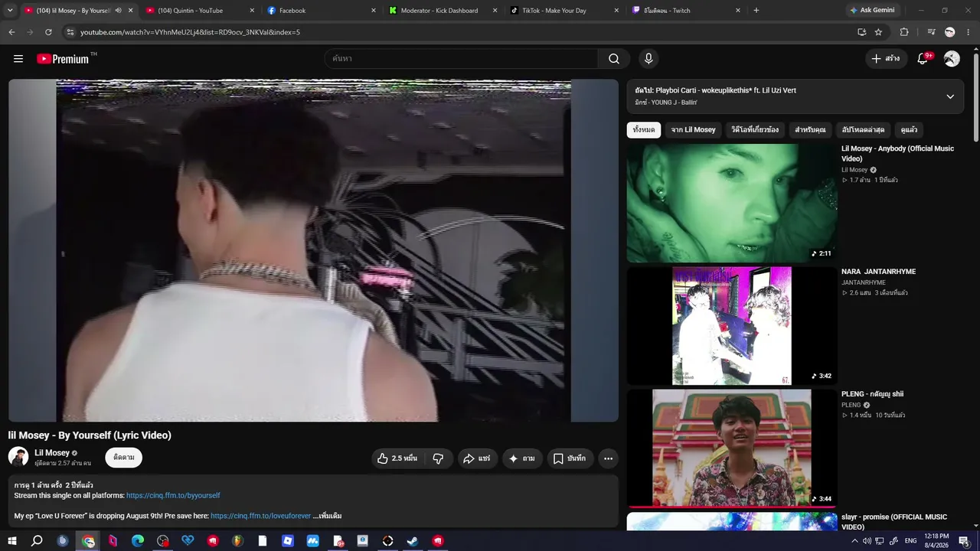Reload the page in Chrome
This screenshot has height=551, width=980.
[x=48, y=32]
